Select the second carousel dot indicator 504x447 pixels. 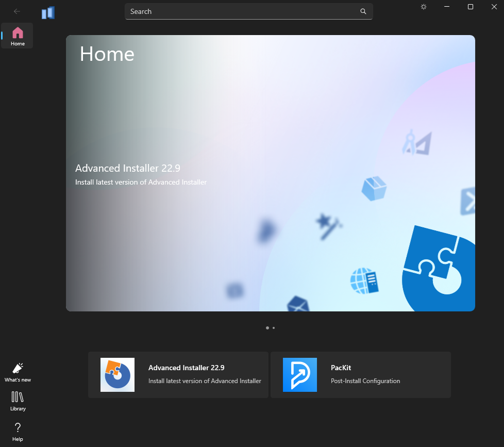pos(274,328)
